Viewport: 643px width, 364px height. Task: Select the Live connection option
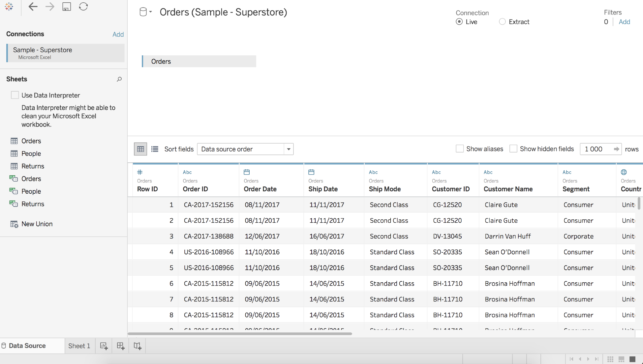(459, 22)
